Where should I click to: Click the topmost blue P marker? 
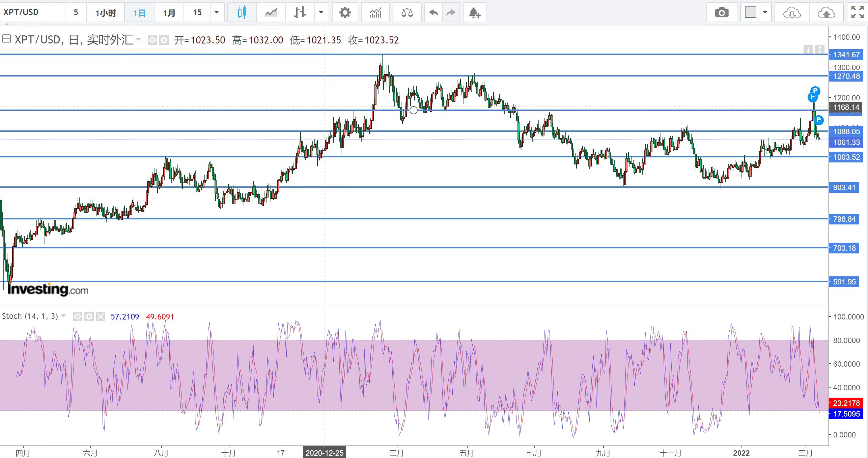815,91
